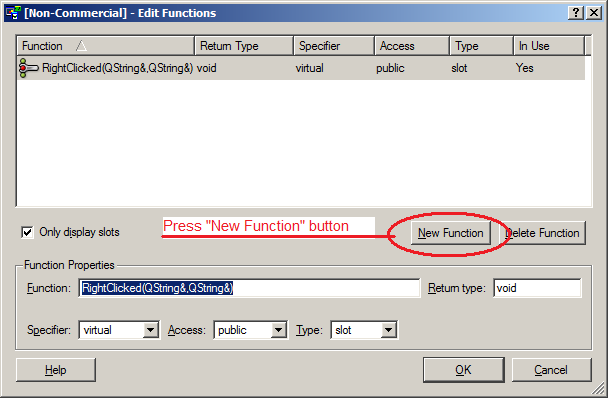Click the Yes cell in In Use column
The image size is (608, 398).
pos(524,68)
